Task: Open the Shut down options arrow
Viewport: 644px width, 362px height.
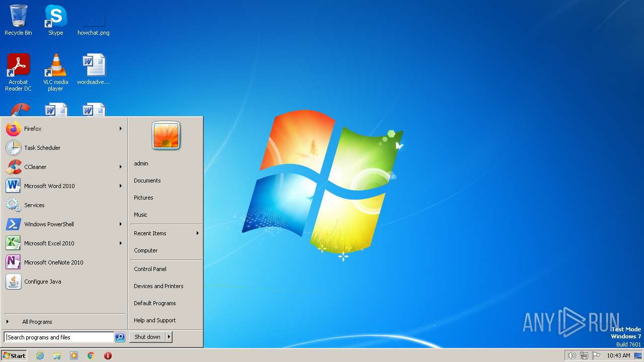Action: pyautogui.click(x=169, y=337)
